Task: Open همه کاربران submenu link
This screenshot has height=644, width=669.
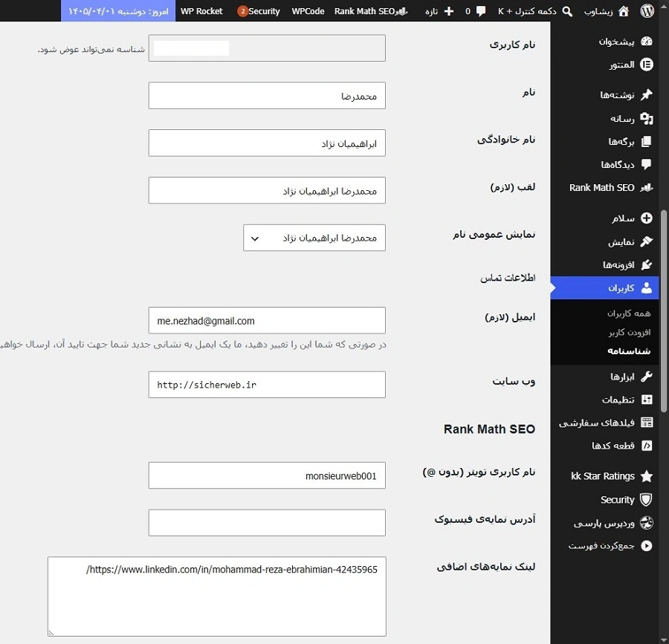Action: tap(628, 313)
